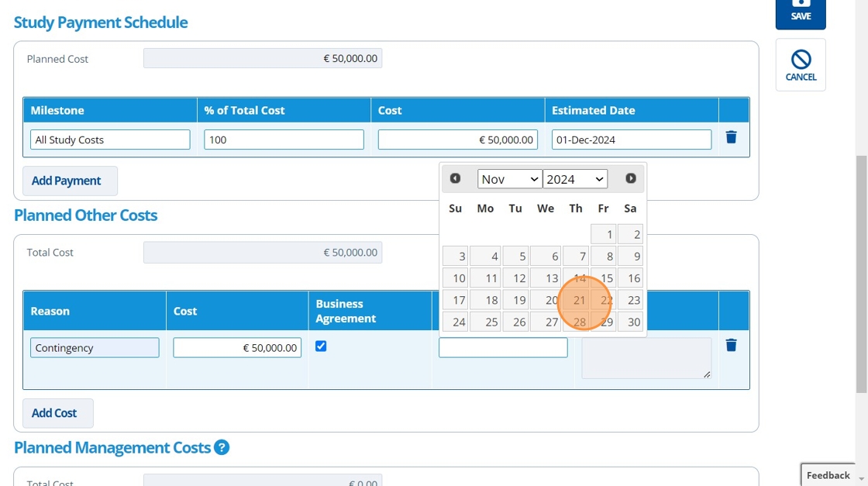This screenshot has height=486, width=868.
Task: Open the year dropdown showing 2024
Action: click(574, 179)
